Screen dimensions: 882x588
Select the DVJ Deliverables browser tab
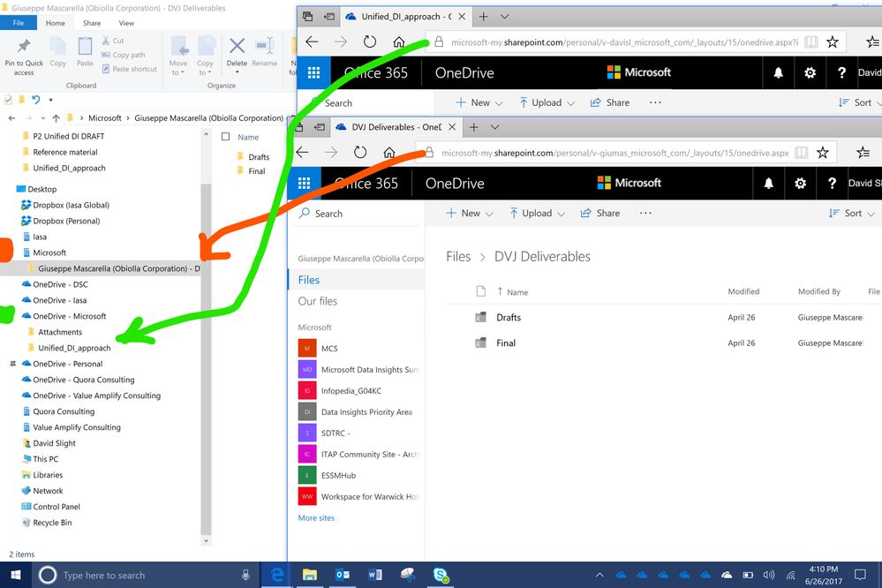tap(396, 127)
